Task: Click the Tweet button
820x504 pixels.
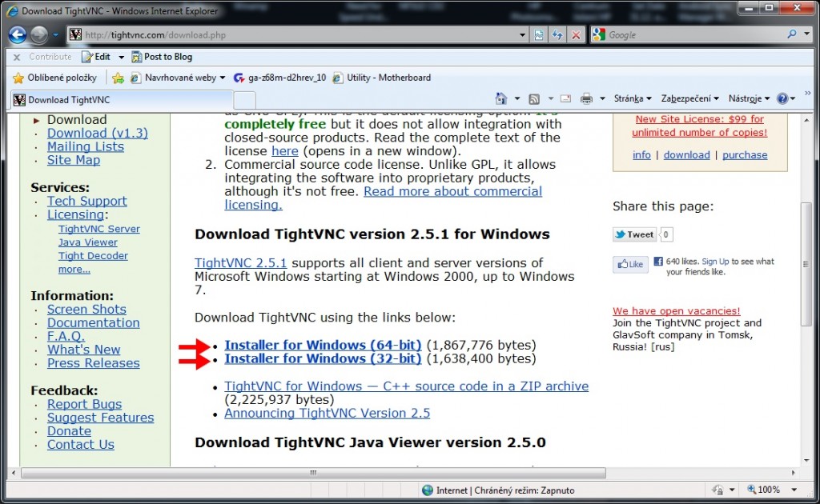Action: [635, 234]
